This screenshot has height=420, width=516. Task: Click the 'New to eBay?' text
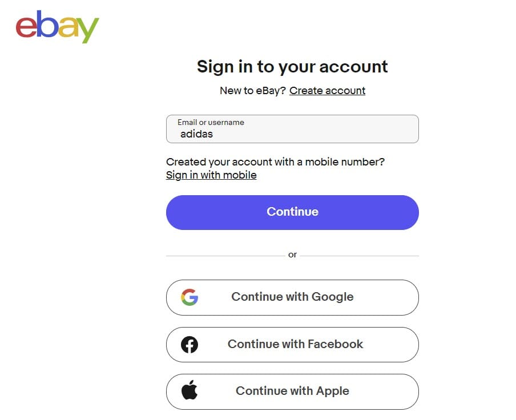(x=253, y=91)
